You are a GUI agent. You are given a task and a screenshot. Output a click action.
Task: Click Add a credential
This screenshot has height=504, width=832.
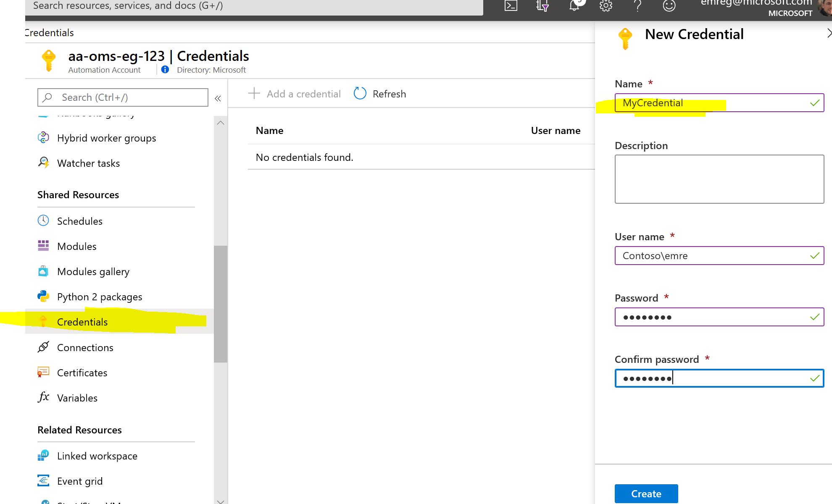click(x=295, y=94)
